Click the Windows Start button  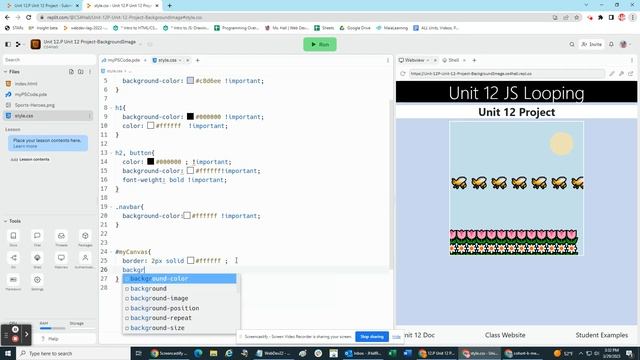point(8,353)
